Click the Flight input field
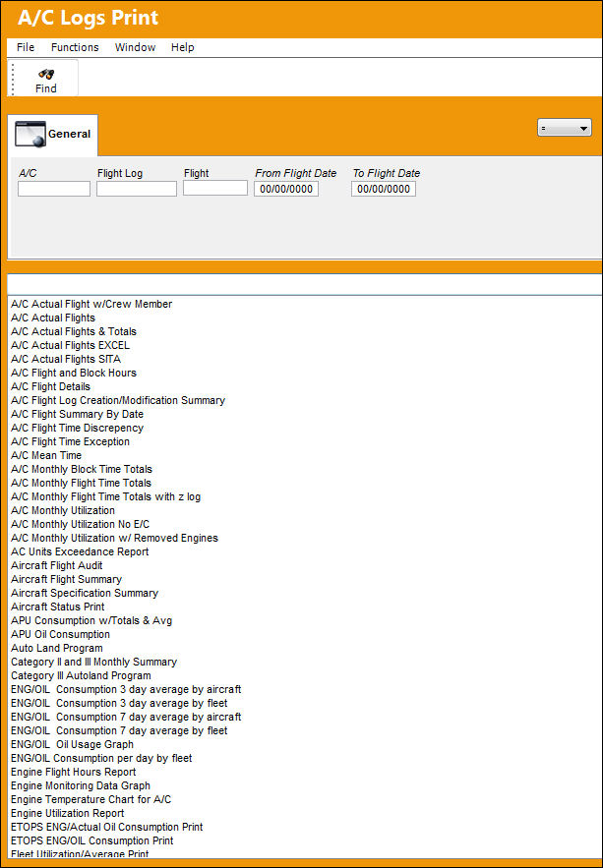 coord(215,188)
